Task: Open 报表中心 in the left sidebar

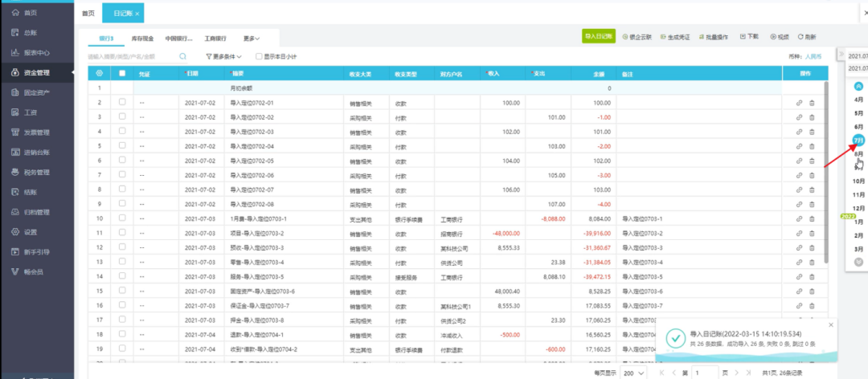Action: point(36,53)
